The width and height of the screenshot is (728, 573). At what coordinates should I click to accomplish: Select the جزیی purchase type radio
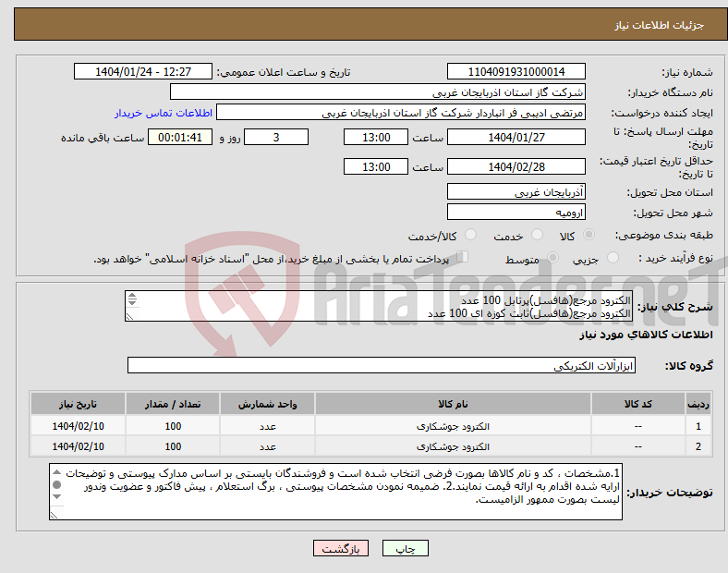tap(613, 258)
